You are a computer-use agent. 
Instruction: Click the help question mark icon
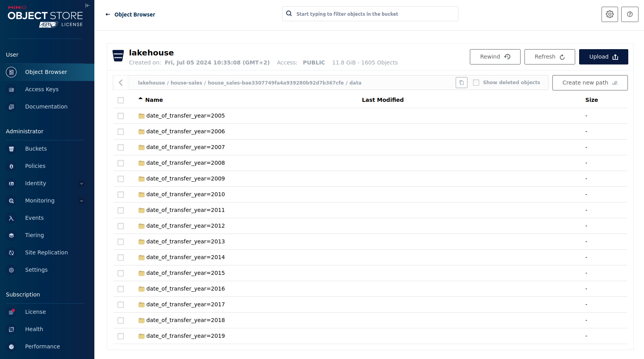click(629, 14)
